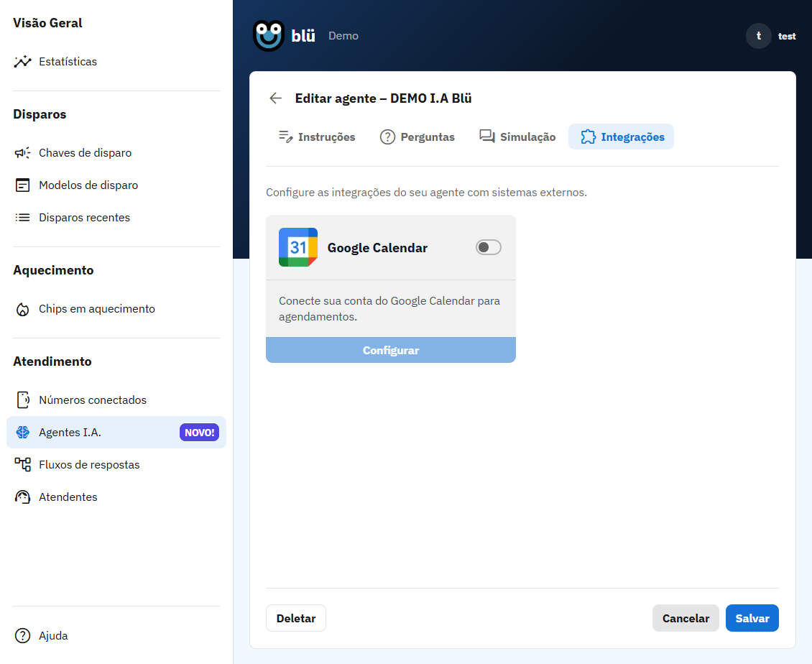The image size is (812, 664).
Task: Click the brain icon for Agentes I.A.
Action: tap(22, 433)
